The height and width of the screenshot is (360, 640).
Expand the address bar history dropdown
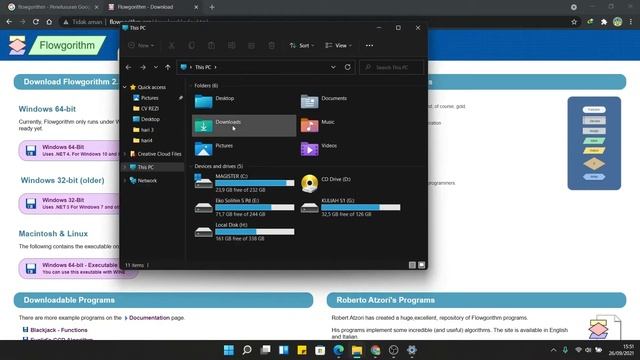pos(333,67)
